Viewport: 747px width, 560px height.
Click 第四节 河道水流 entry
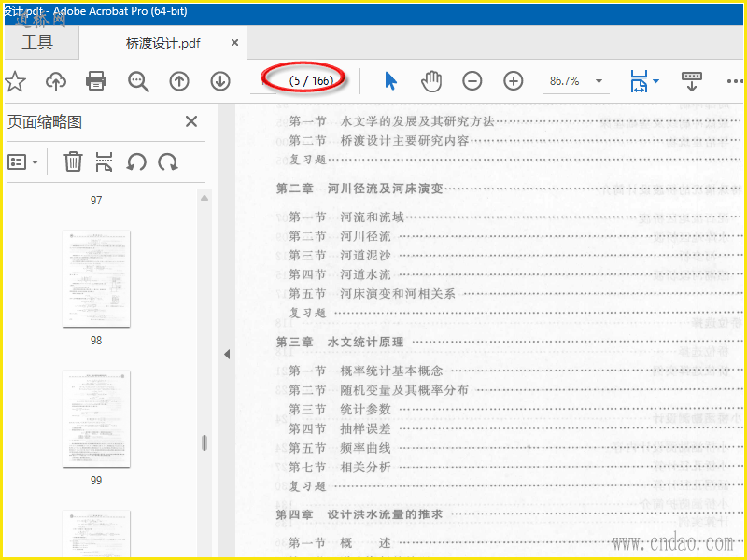(x=340, y=274)
